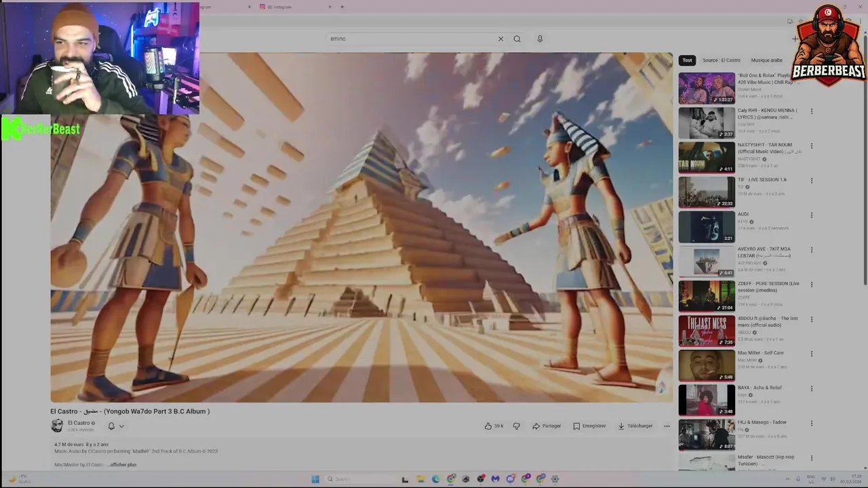Image resolution: width=868 pixels, height=488 pixels.
Task: Clear the YouTube search box text
Action: pyautogui.click(x=500, y=39)
